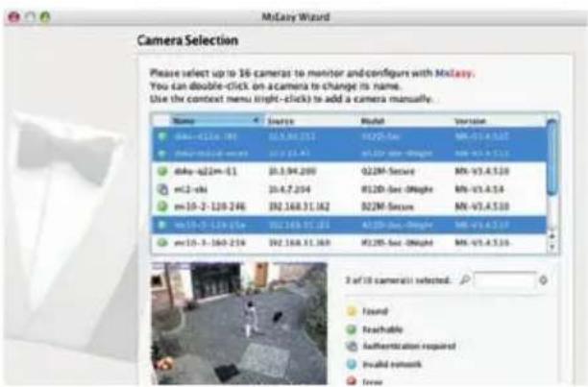Click the highlighted row just above mx10-3-160-216
Screen dimensions: 588x387
pyautogui.click(x=349, y=225)
